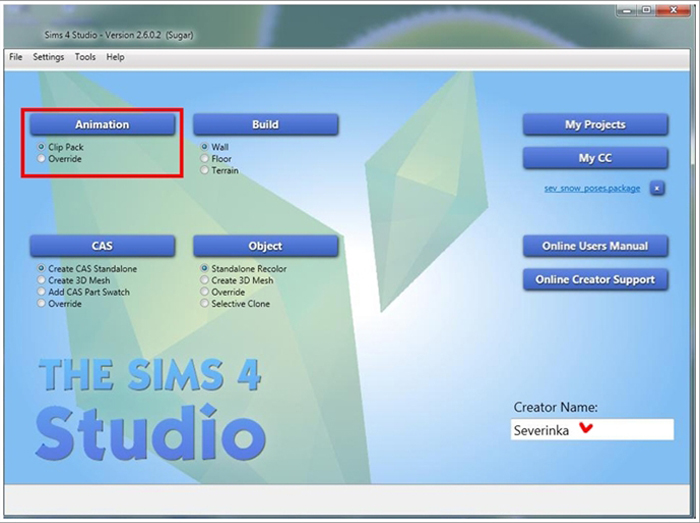
Task: Open the Tools menu
Action: pos(85,57)
